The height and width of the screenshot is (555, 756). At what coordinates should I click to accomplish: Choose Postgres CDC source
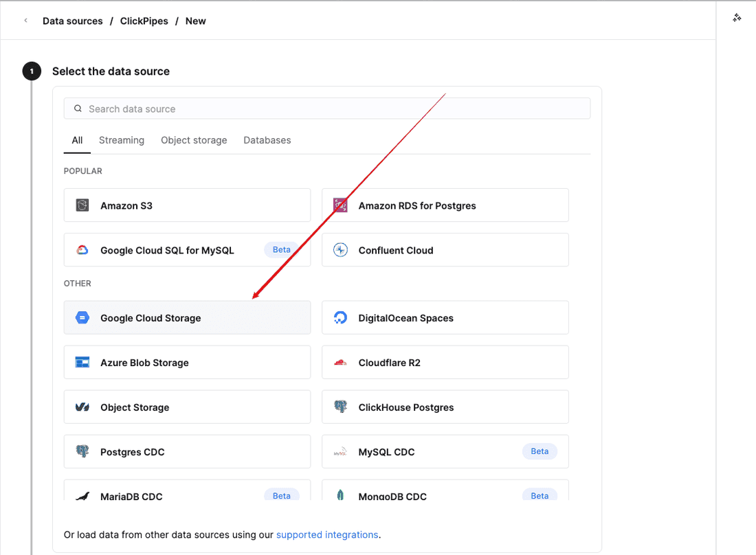187,451
